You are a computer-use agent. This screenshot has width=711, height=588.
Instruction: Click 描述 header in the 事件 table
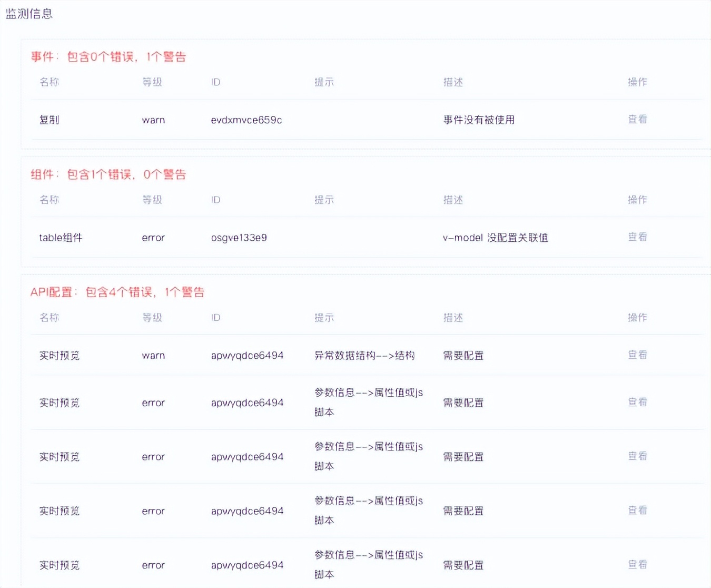453,82
